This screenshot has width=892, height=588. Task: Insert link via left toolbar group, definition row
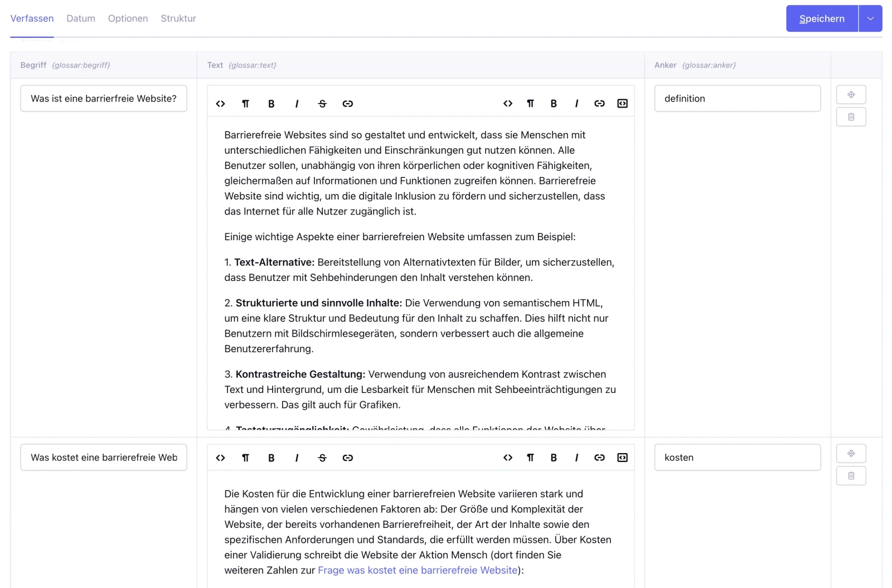pos(348,104)
